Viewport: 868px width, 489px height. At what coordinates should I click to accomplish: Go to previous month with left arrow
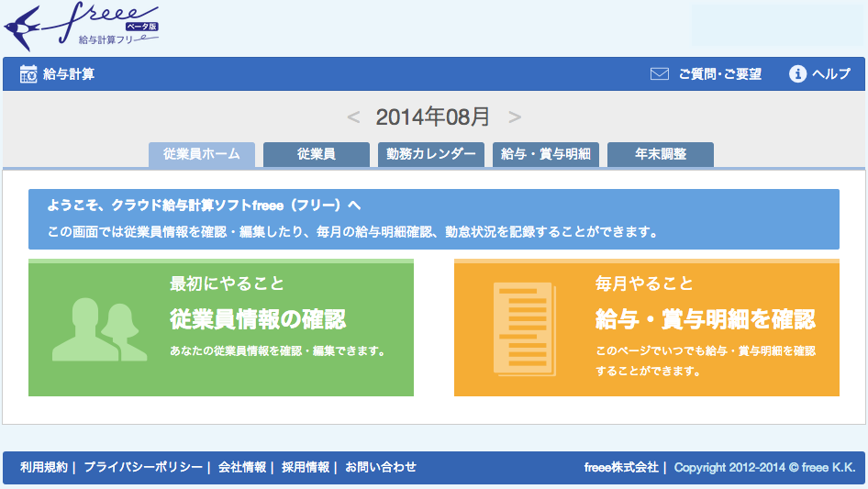[353, 117]
